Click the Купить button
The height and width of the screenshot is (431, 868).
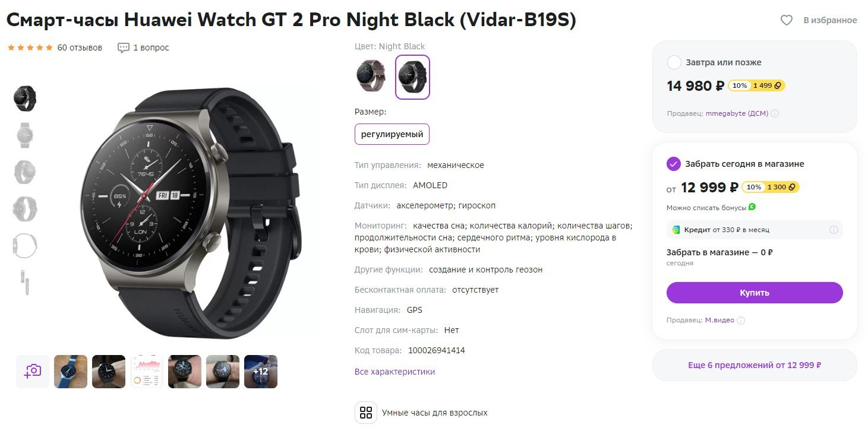coord(755,293)
